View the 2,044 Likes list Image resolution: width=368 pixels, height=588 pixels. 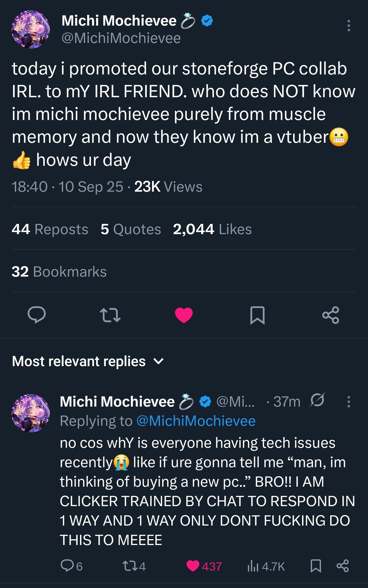click(212, 229)
